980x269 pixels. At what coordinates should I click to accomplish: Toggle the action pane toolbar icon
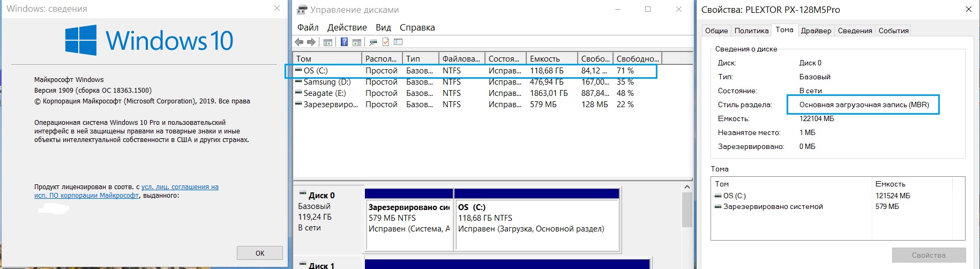pyautogui.click(x=356, y=42)
